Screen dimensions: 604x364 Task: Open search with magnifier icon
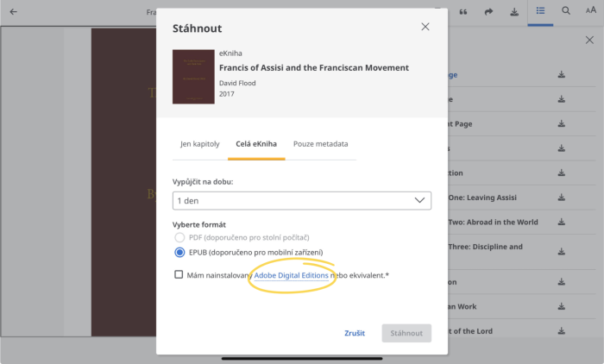tap(565, 11)
